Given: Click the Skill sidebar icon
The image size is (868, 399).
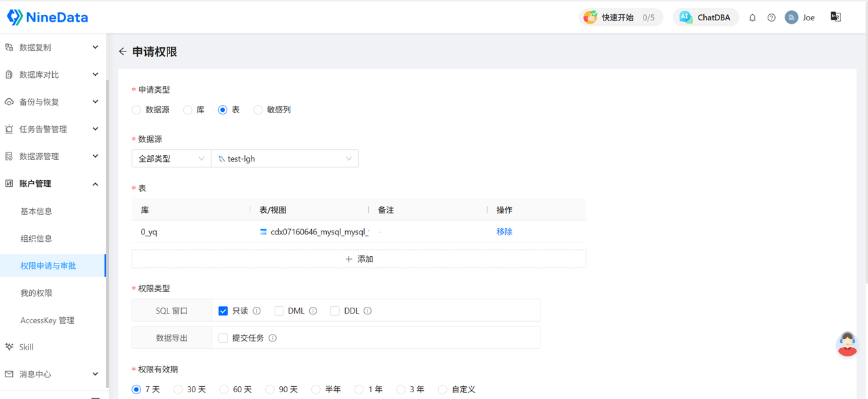Looking at the screenshot, I should [9, 347].
